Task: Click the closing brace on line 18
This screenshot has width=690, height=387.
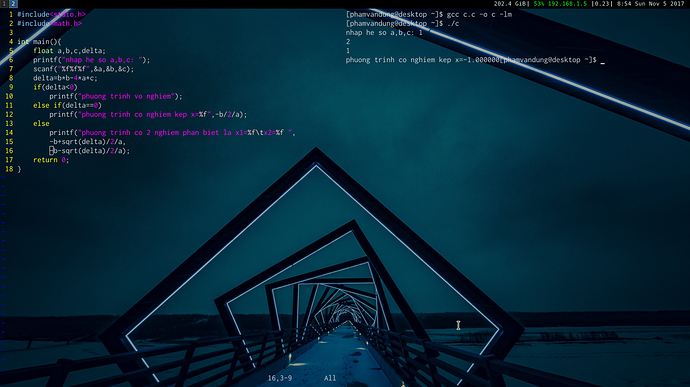Action: [19, 169]
